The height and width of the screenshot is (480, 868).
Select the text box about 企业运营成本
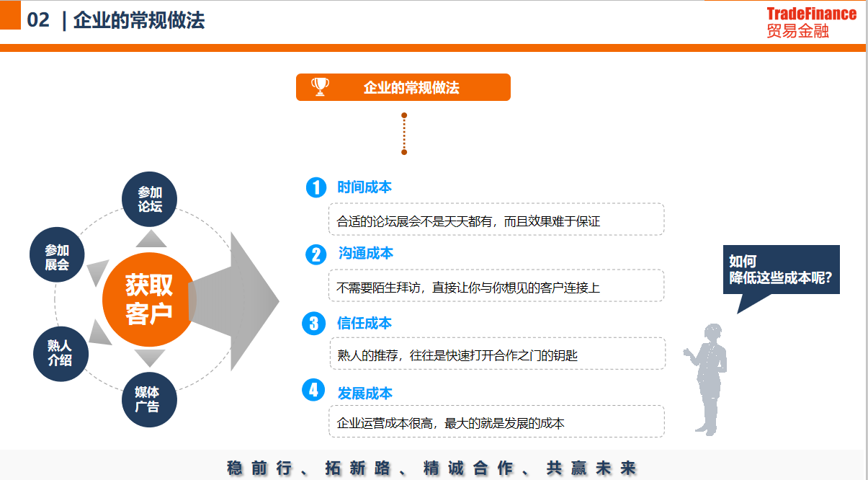(497, 422)
